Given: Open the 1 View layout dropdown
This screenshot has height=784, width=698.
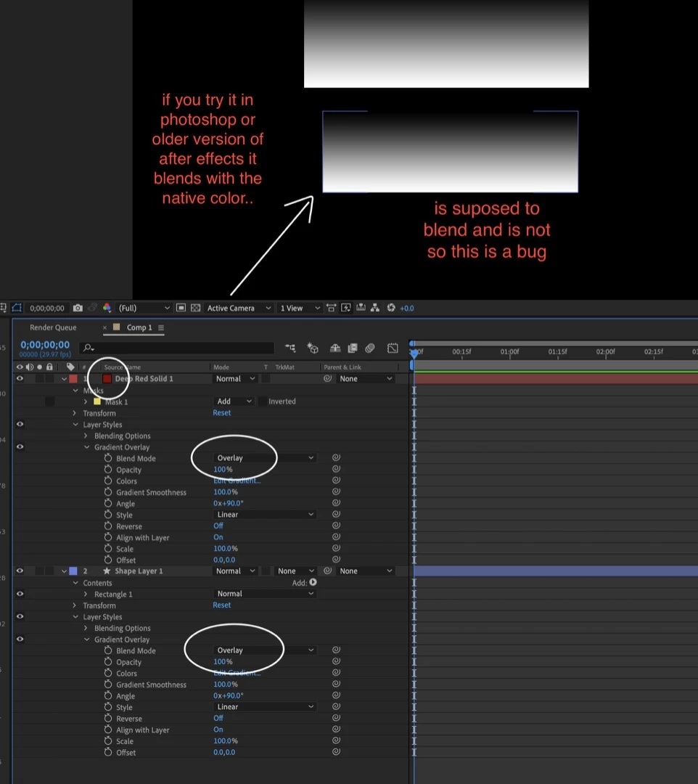Looking at the screenshot, I should (300, 308).
